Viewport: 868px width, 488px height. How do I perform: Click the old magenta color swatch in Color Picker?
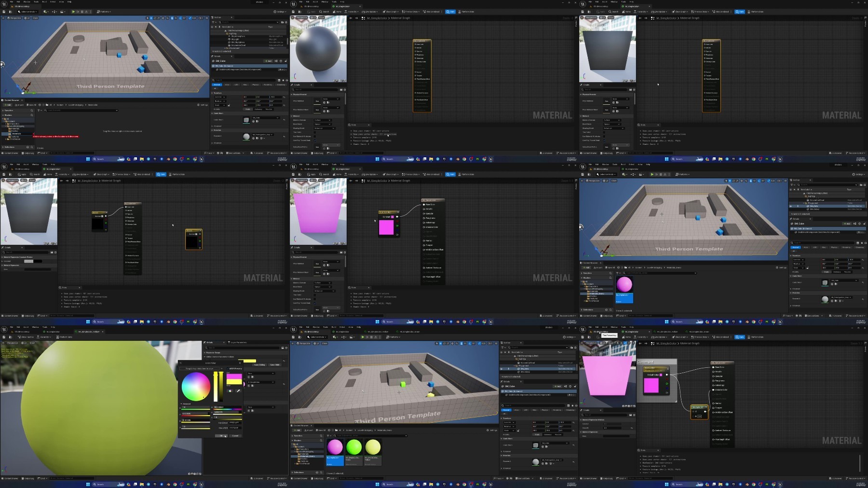pyautogui.click(x=234, y=376)
